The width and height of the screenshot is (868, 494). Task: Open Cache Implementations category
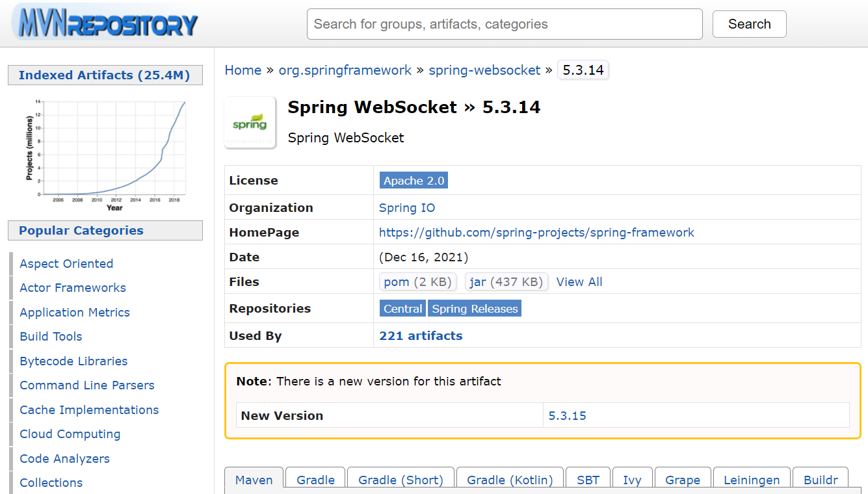pos(89,410)
